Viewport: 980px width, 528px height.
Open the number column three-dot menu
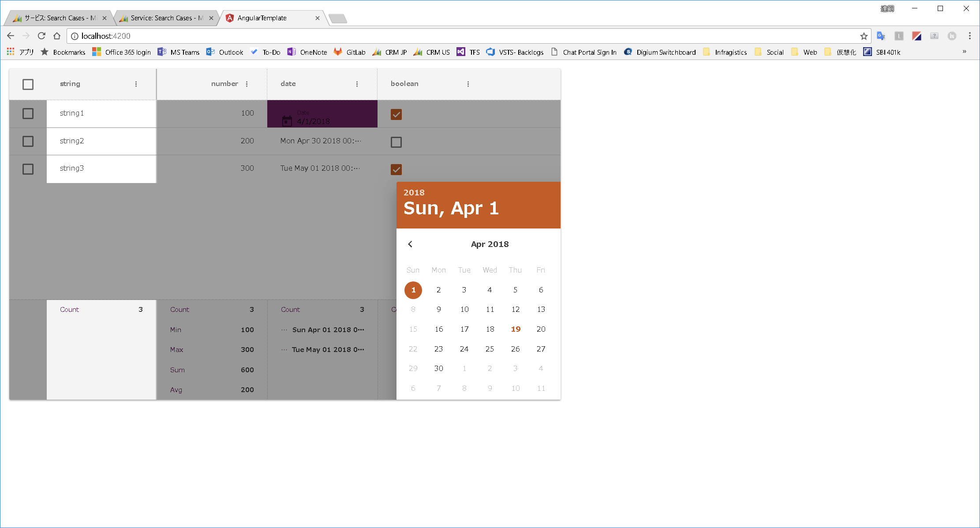[247, 84]
